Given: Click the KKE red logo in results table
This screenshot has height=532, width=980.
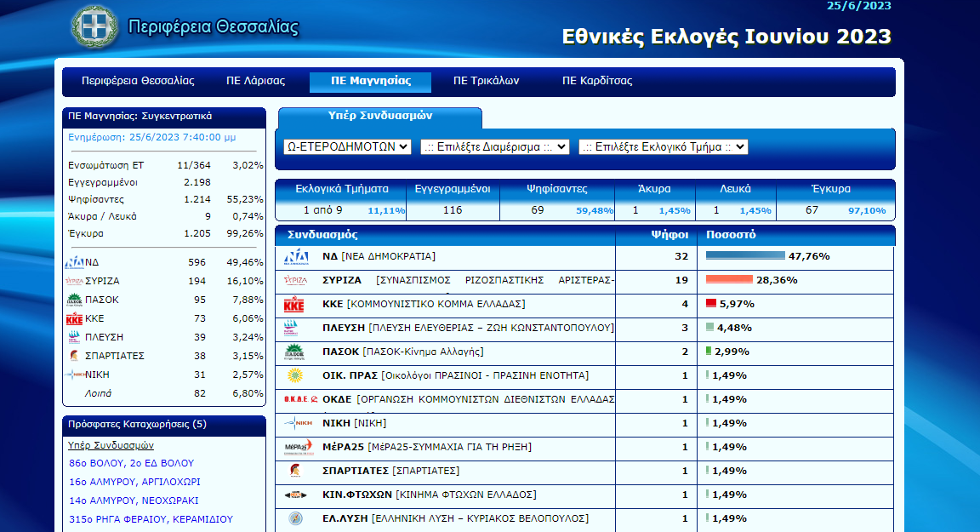Looking at the screenshot, I should 294,305.
